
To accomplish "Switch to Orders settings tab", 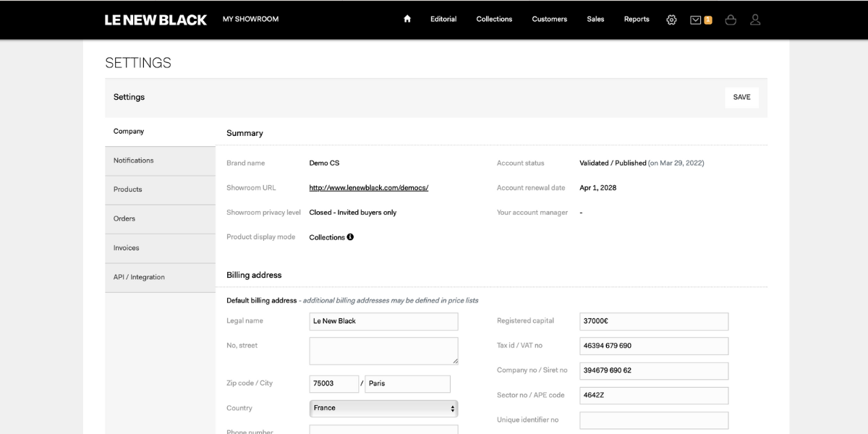I will coord(160,218).
